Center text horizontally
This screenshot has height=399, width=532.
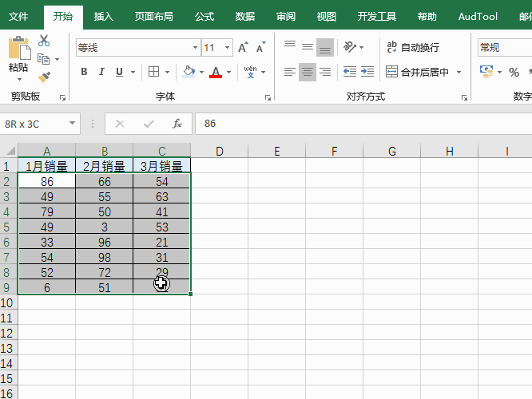[x=308, y=72]
